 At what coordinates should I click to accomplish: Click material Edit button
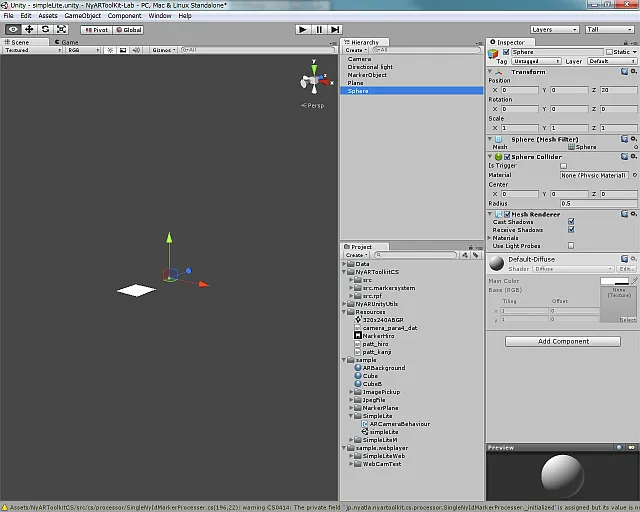[x=627, y=269]
